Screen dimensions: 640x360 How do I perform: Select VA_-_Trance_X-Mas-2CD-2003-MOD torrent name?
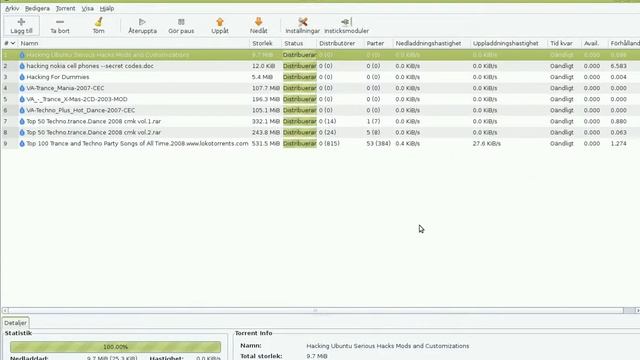[77, 99]
